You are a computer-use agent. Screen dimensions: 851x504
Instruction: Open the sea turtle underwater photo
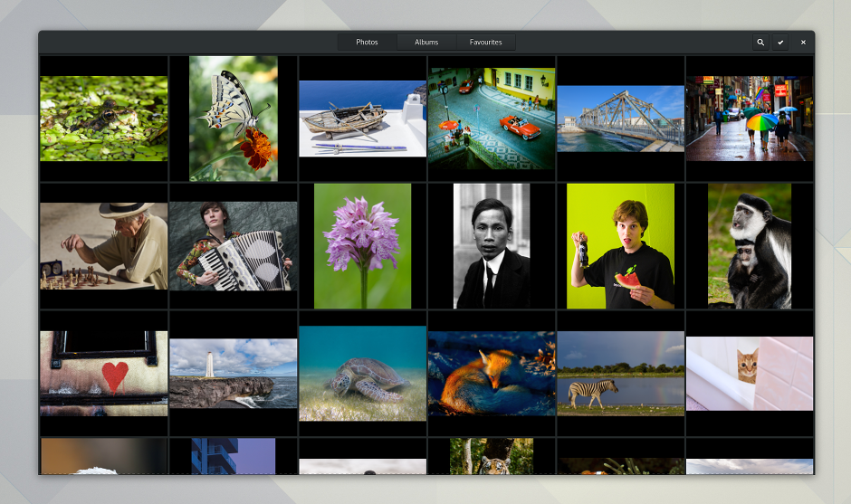click(x=362, y=373)
